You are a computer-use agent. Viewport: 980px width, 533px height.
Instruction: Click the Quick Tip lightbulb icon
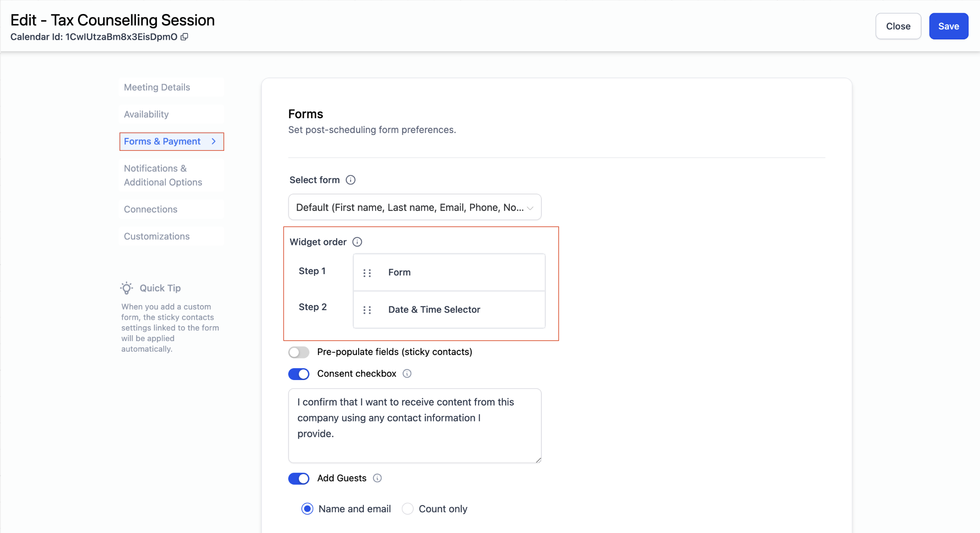(126, 288)
